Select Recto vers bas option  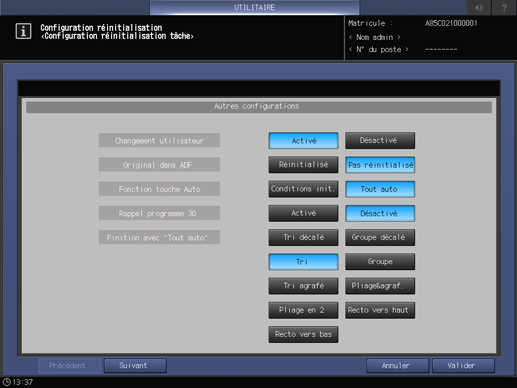[303, 334]
